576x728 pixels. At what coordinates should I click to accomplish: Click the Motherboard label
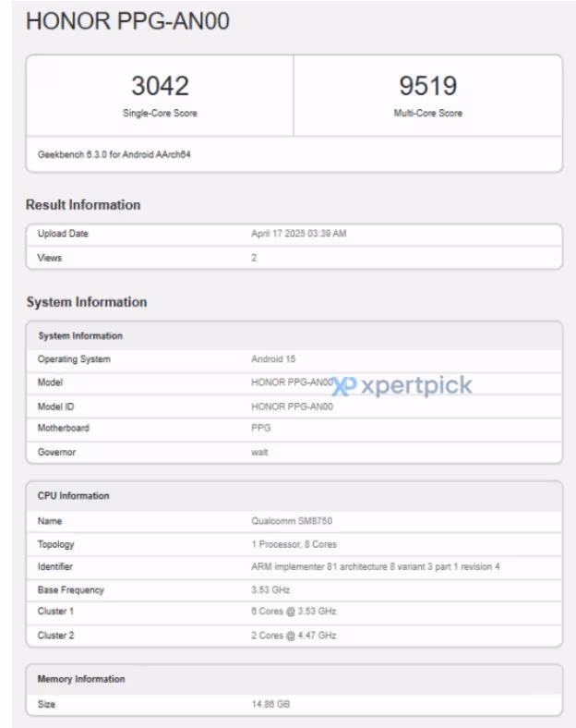tap(63, 428)
